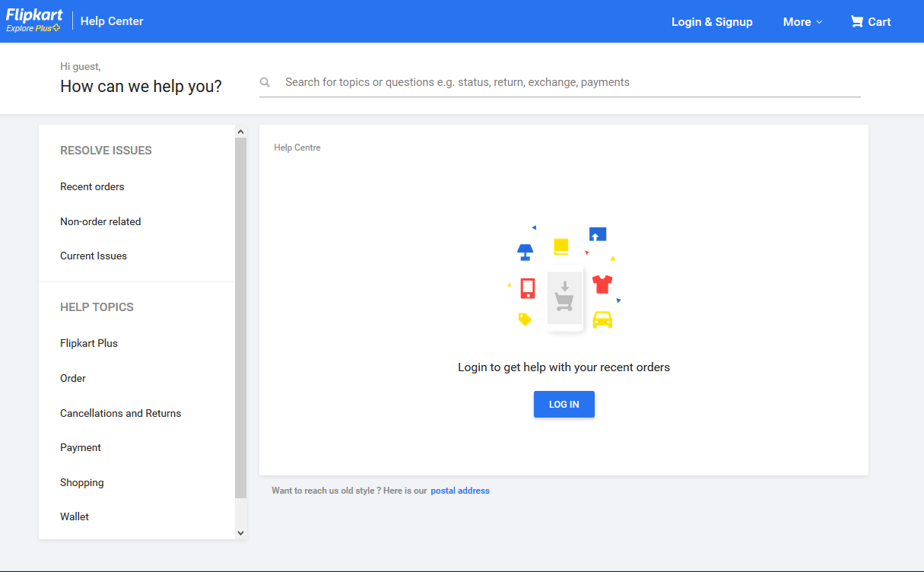Click the yellow book illustration icon
The height and width of the screenshot is (572, 924).
click(561, 246)
